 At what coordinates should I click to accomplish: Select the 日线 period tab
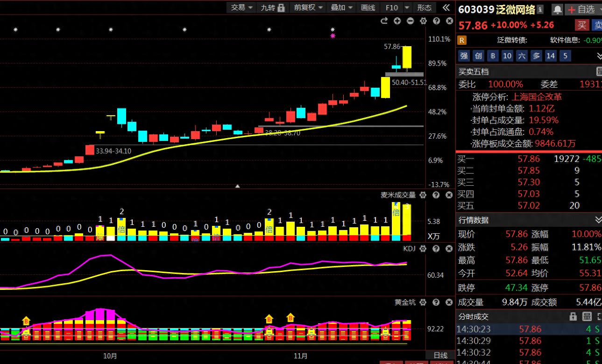[440, 356]
